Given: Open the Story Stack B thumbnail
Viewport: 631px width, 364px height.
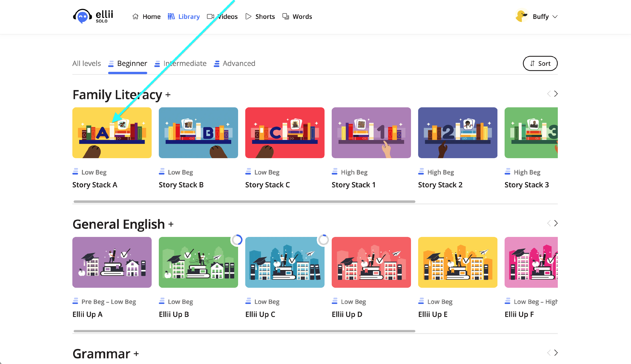Looking at the screenshot, I should click(198, 133).
